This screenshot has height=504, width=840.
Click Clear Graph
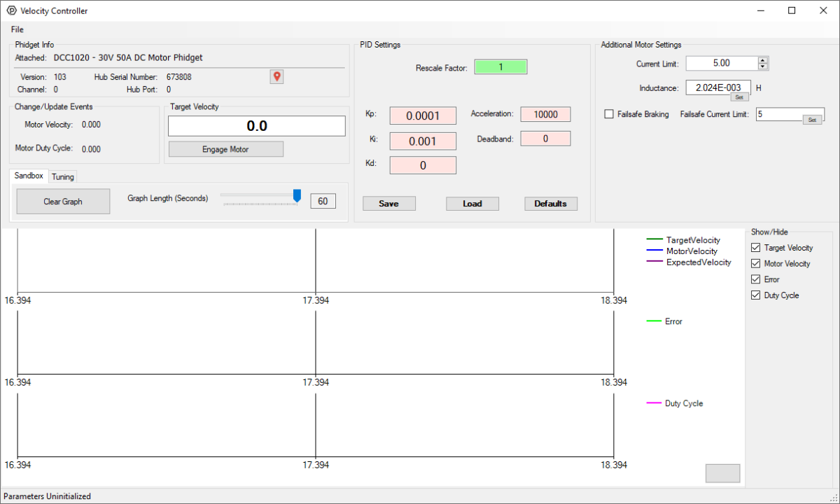click(62, 201)
